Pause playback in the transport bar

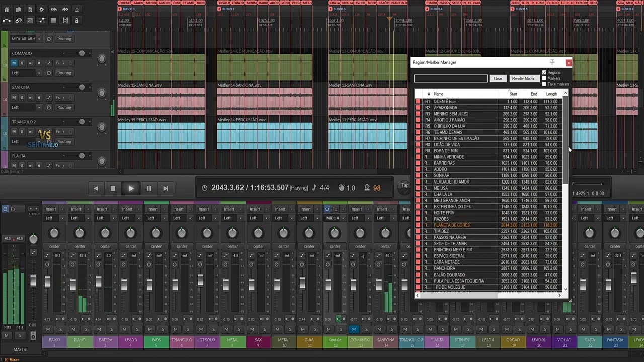pos(149,188)
